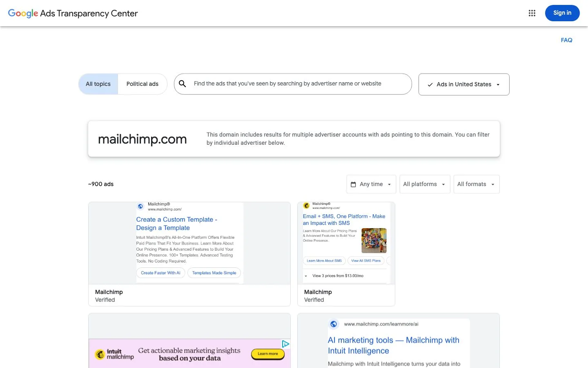This screenshot has width=588, height=368.
Task: Click the colorful SMS ad image thumbnail
Action: click(x=374, y=240)
